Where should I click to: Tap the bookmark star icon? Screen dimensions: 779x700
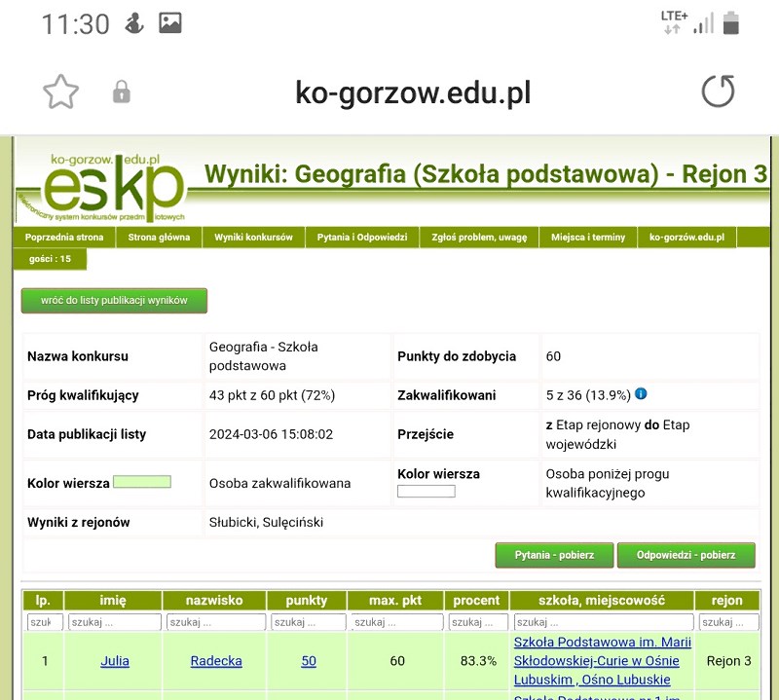coord(60,92)
